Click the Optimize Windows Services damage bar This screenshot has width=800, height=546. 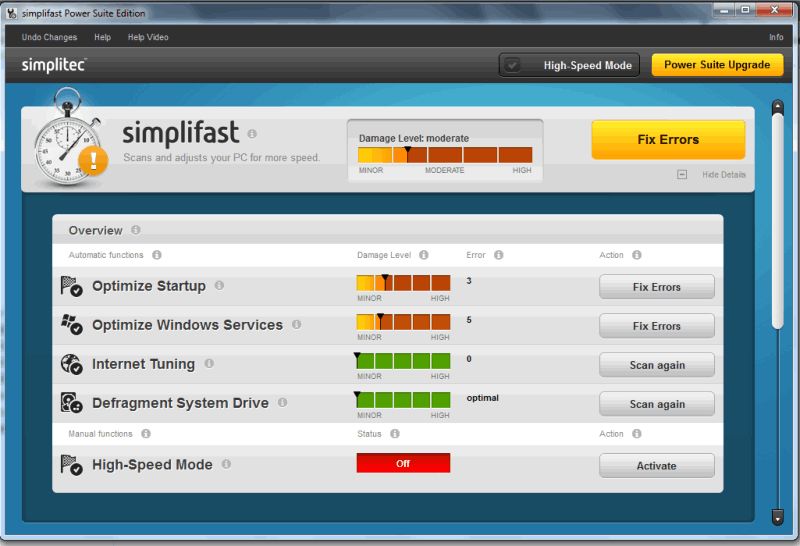[x=403, y=321]
